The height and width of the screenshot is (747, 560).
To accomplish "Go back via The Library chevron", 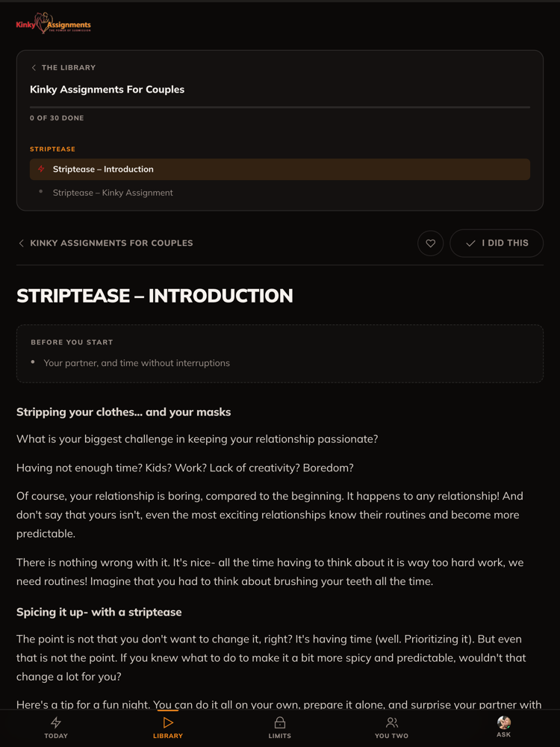I will [x=34, y=68].
